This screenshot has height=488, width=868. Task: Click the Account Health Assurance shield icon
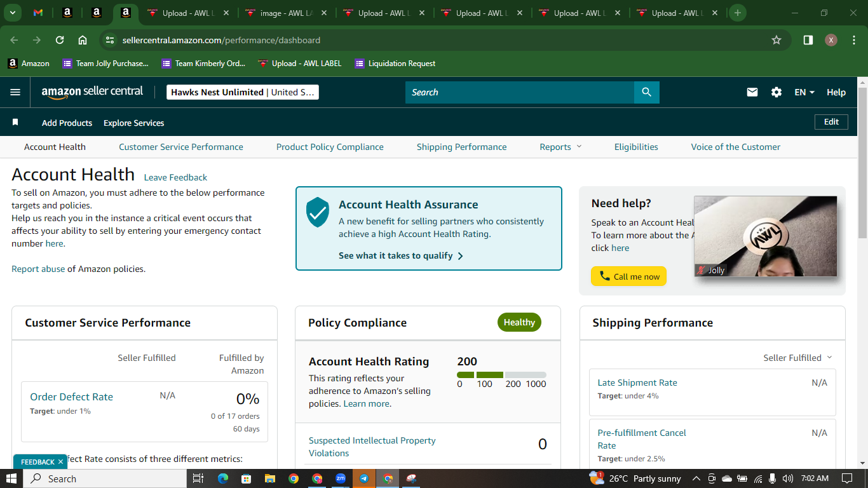[x=318, y=212]
